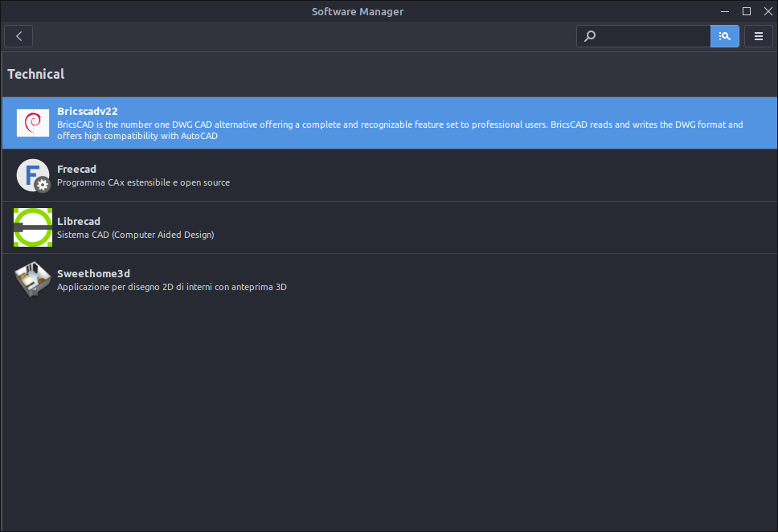778x532 pixels.
Task: Open the hamburger menu
Action: [x=758, y=36]
